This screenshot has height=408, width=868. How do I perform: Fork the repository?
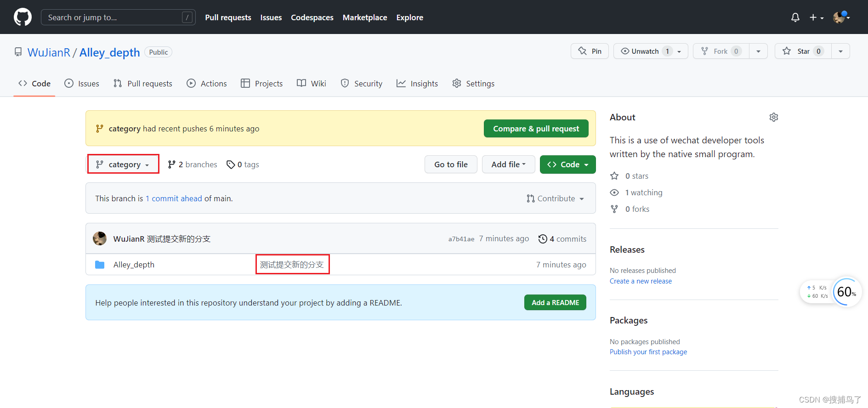[x=721, y=51]
